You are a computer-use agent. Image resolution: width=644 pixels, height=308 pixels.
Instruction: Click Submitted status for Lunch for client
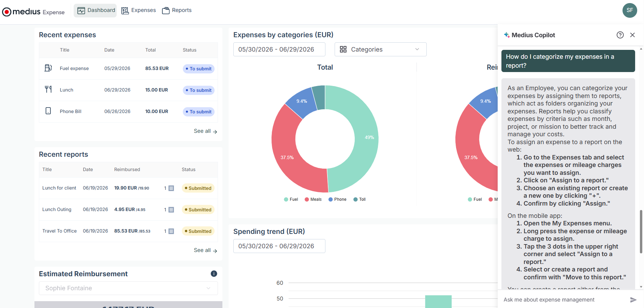[x=198, y=188]
